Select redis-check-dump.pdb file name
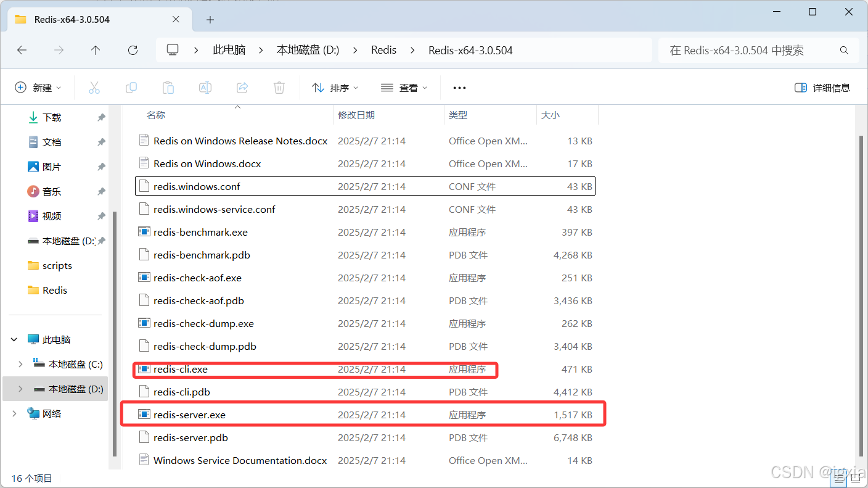The image size is (868, 488). point(205,346)
